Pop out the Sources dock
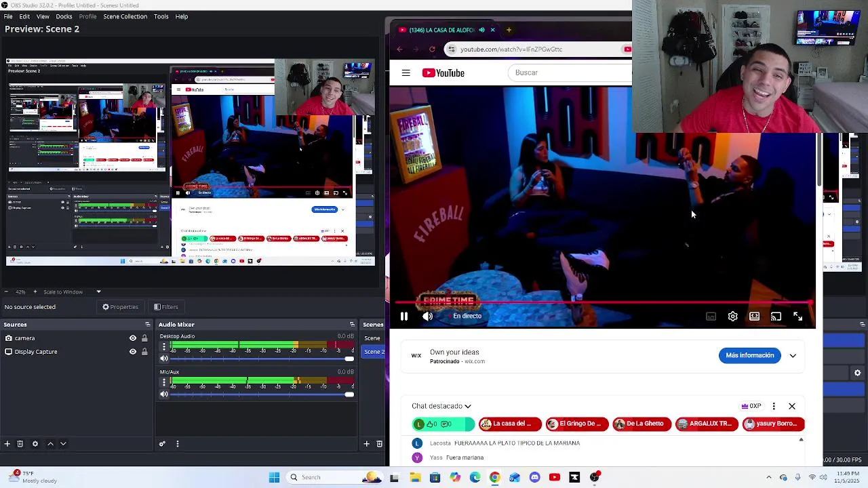The image size is (868, 488). tap(147, 325)
